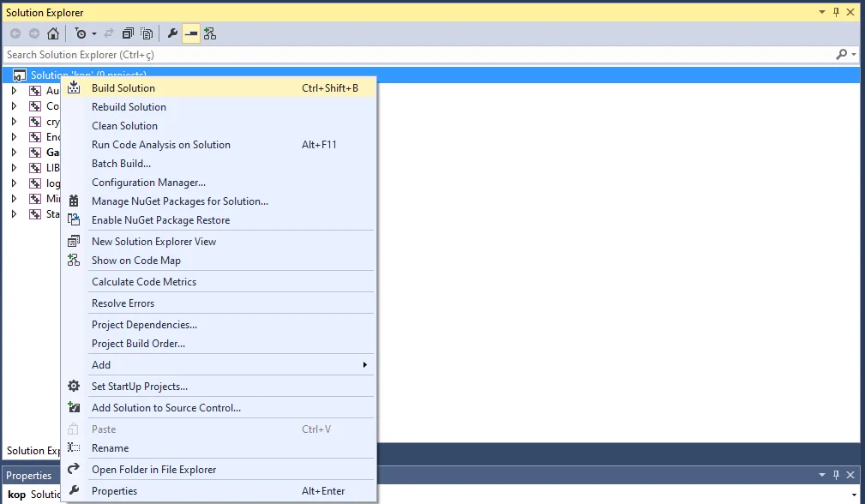Pin the Solution Explorer panel with pushpin
The height and width of the screenshot is (504, 865).
(x=837, y=12)
